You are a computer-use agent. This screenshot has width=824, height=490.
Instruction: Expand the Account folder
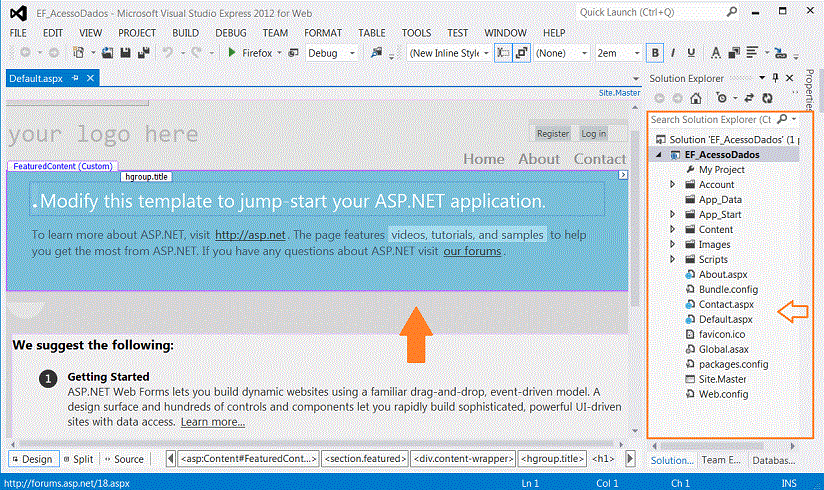tap(672, 185)
